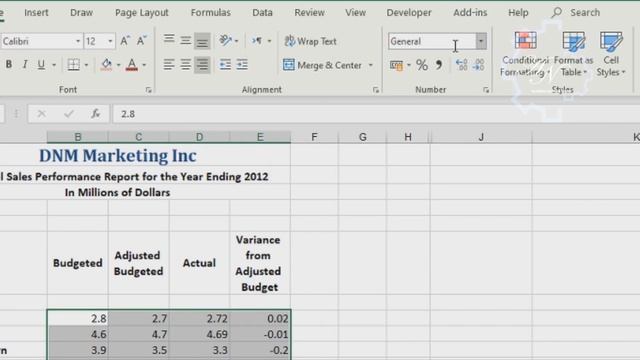
Task: Select Bottom Align
Action: click(202, 40)
